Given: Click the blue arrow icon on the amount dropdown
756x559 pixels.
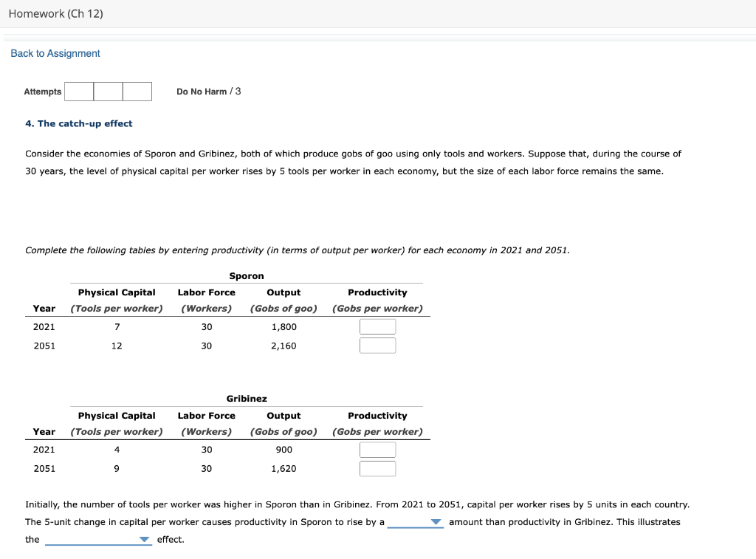Looking at the screenshot, I should (436, 521).
